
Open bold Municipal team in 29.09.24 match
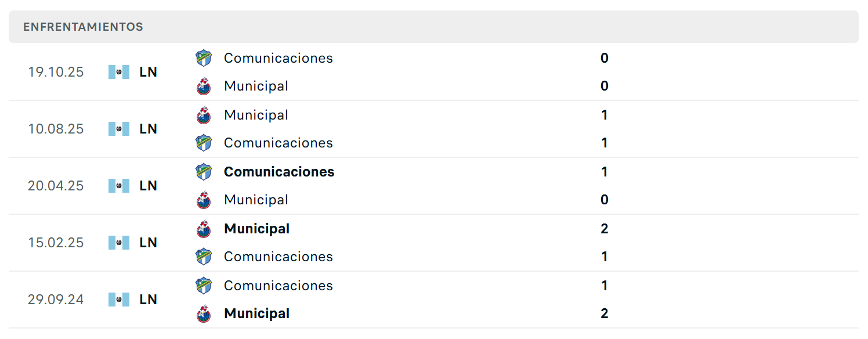[257, 313]
